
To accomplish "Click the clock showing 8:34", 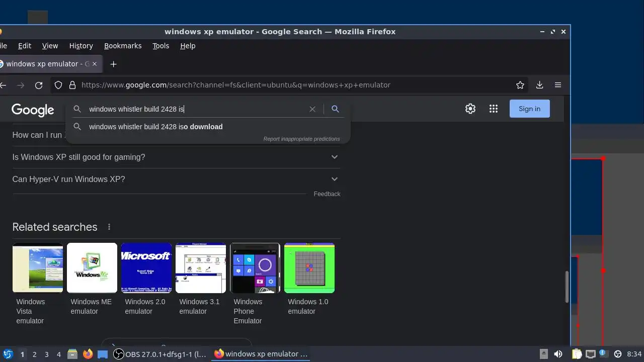I will [634, 354].
